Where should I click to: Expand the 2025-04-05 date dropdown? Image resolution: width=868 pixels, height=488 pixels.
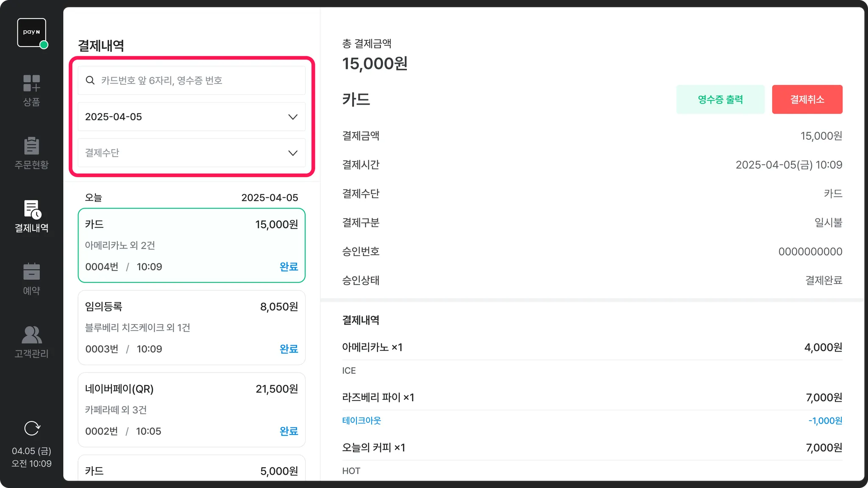(191, 117)
